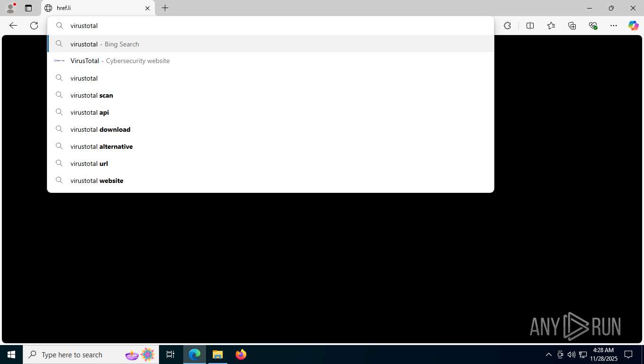Choose 'virustotal download' suggestion
This screenshot has width=644, height=364.
(x=270, y=129)
